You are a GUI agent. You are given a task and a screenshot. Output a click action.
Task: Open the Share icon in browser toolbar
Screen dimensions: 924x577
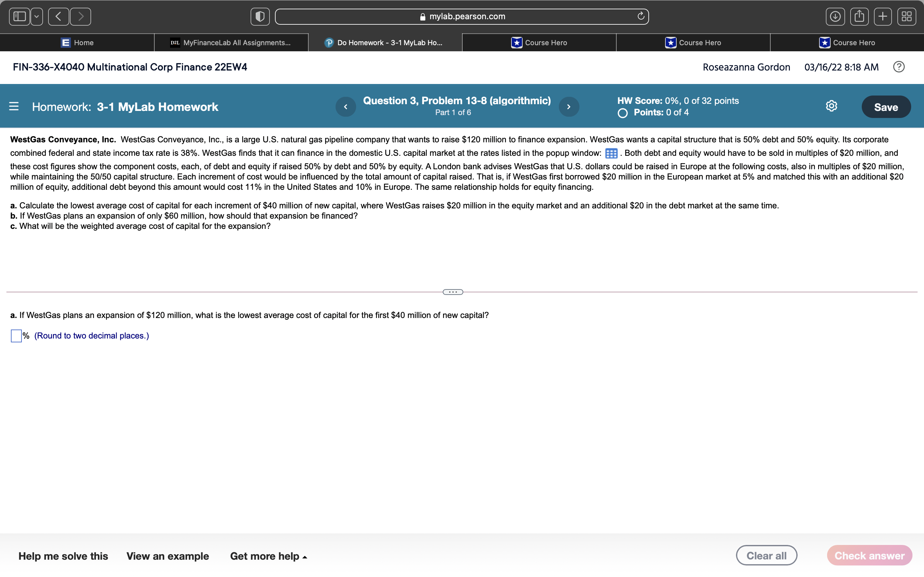tap(859, 16)
